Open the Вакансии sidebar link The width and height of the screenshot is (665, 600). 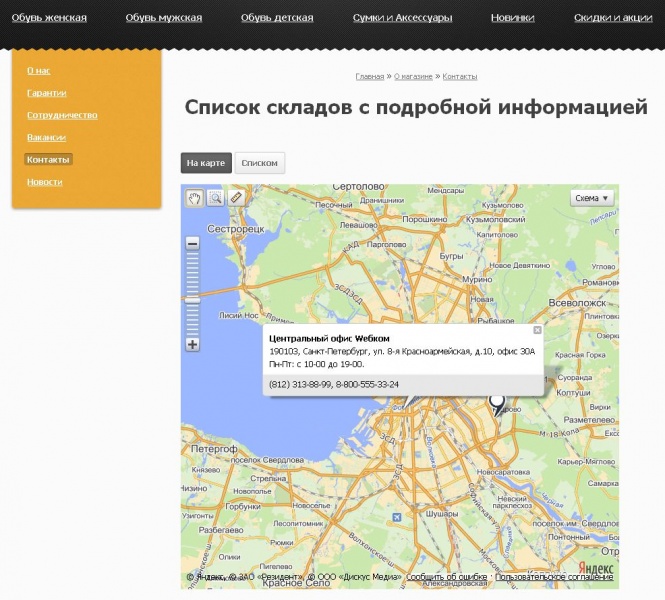click(x=47, y=137)
